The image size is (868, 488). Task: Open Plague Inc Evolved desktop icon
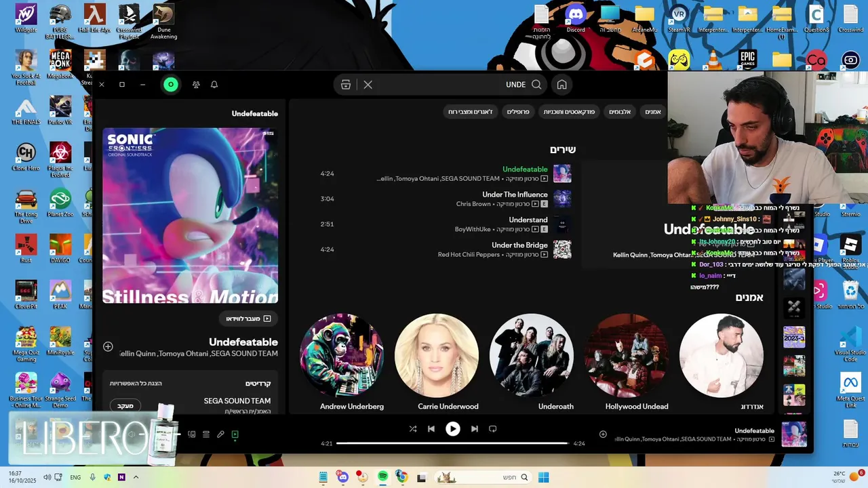tap(60, 159)
